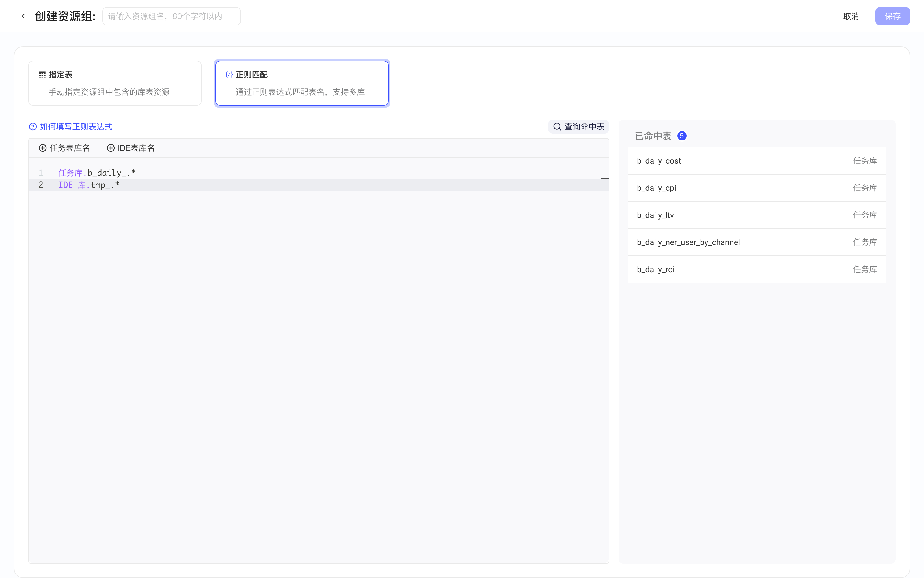Select the 正则匹配 mode card
The width and height of the screenshot is (924, 578).
pyautogui.click(x=302, y=83)
